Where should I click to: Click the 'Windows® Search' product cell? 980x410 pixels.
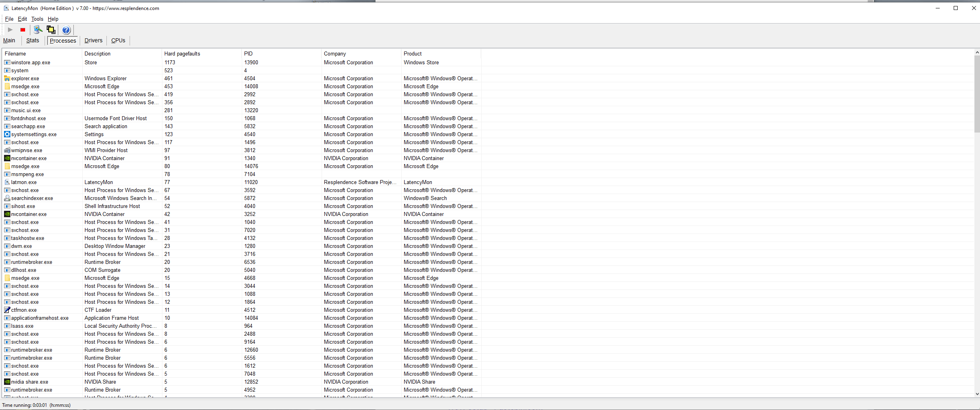(425, 198)
